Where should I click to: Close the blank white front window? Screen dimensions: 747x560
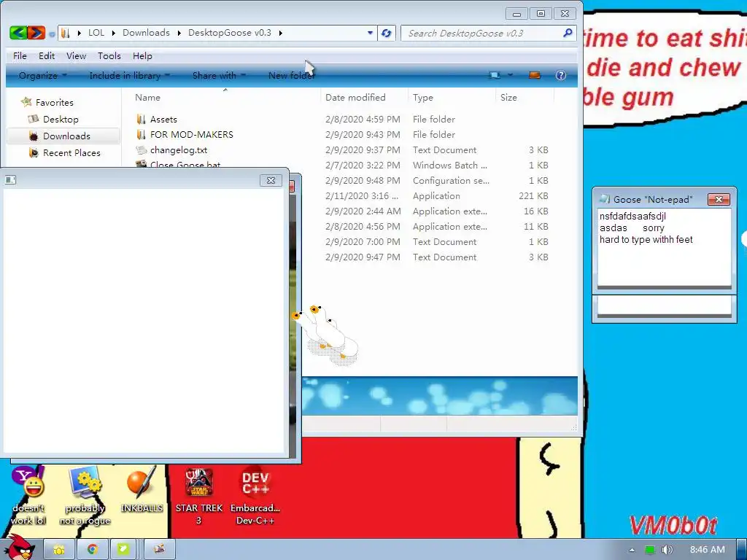271,180
